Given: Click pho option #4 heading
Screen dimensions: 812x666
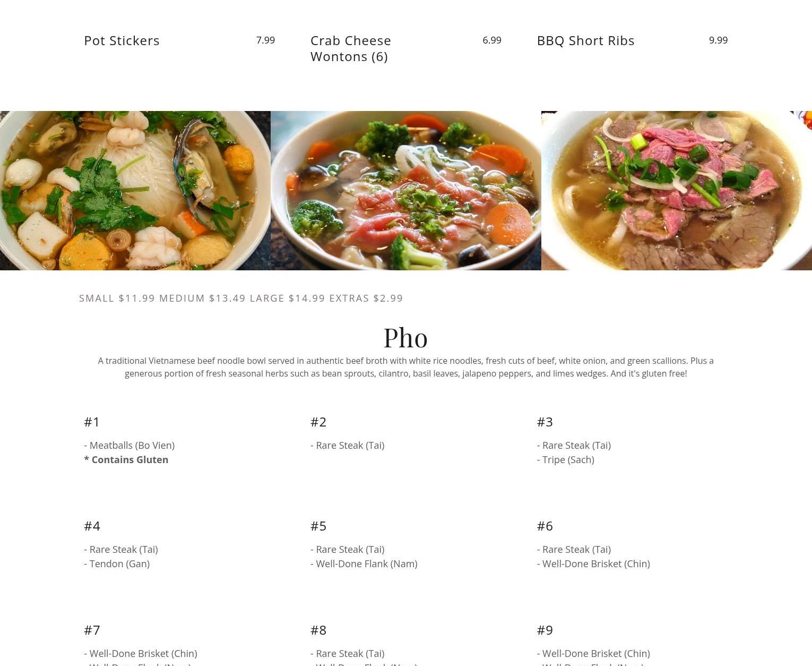Looking at the screenshot, I should click(x=92, y=526).
